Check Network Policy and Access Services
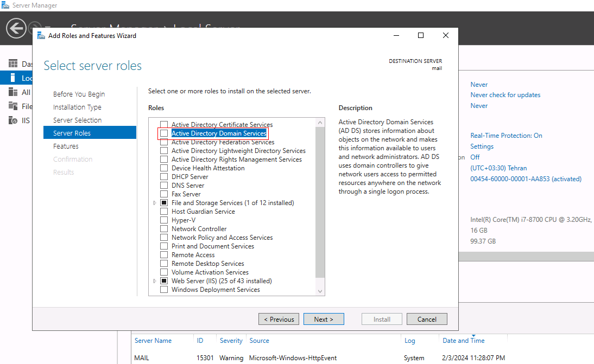Image resolution: width=594 pixels, height=364 pixels. click(x=164, y=238)
